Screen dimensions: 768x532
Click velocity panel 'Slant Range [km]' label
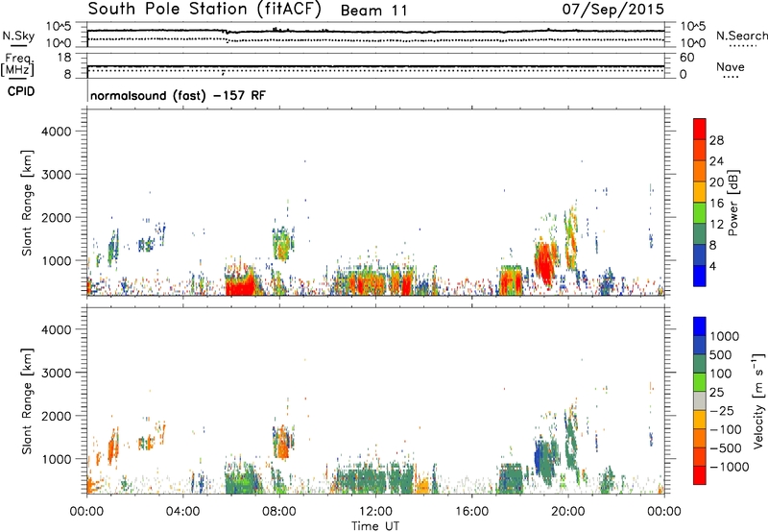(x=27, y=401)
